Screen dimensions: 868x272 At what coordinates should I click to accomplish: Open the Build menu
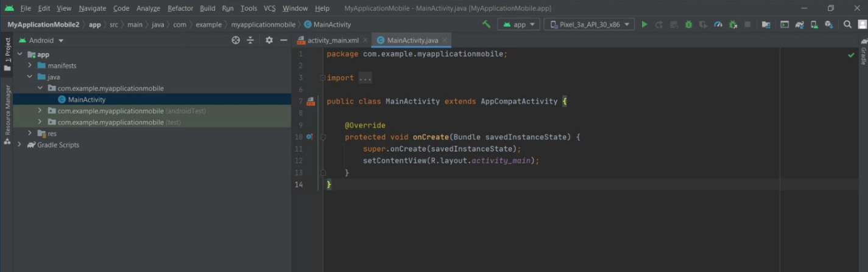[208, 9]
